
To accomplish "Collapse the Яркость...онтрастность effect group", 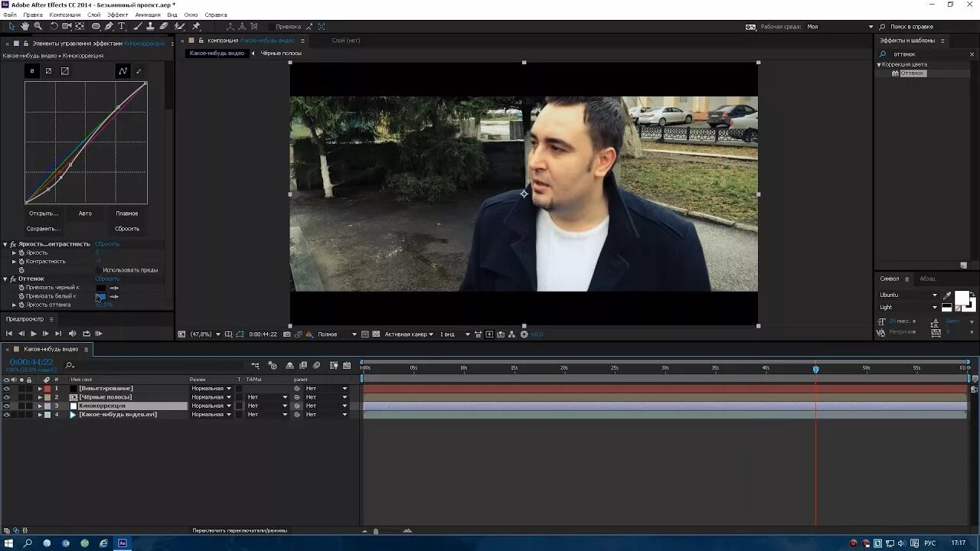I will (5, 244).
